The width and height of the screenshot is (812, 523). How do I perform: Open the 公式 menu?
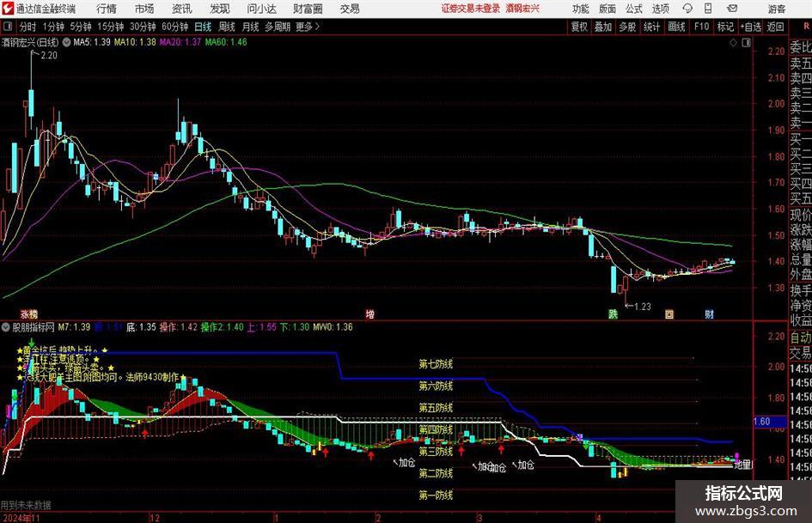tap(634, 9)
